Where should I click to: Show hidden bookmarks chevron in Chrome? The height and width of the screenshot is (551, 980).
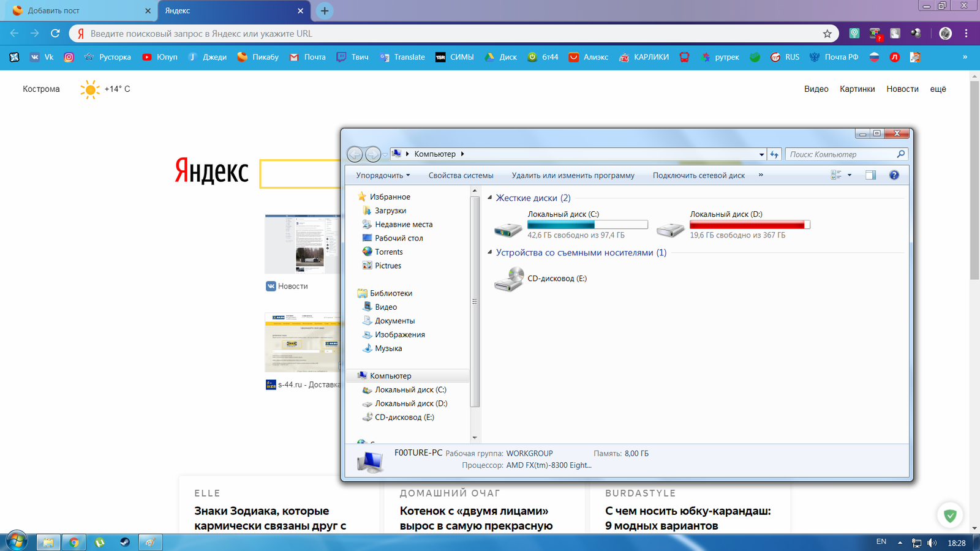[x=965, y=57]
